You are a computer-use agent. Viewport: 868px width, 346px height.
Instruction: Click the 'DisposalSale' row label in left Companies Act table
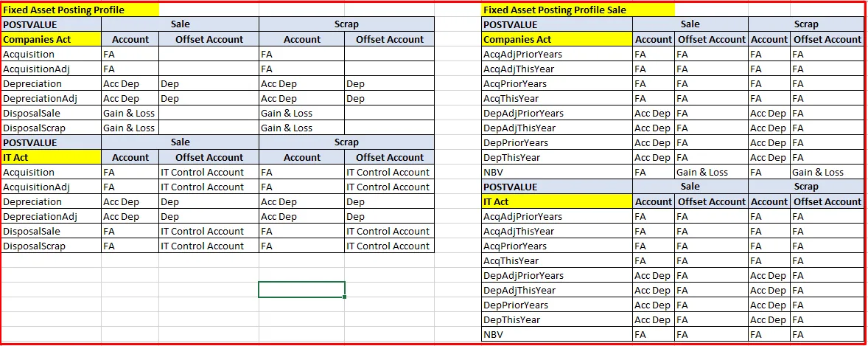click(32, 113)
